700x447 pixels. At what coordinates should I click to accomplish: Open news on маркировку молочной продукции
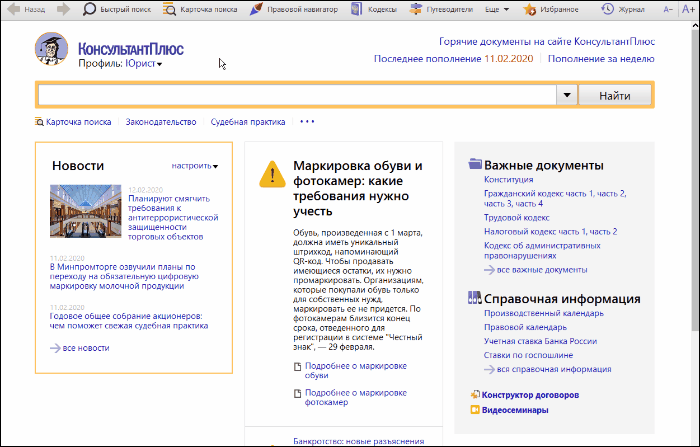[125, 276]
